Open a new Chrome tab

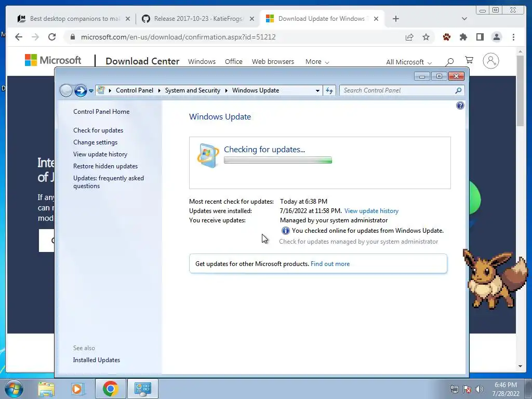pos(395,19)
